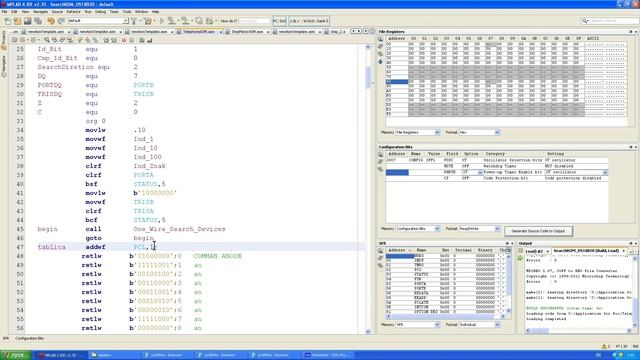Screen dimensions: 640x360
Task: Click the Clean and Build icon
Action: tap(148, 21)
